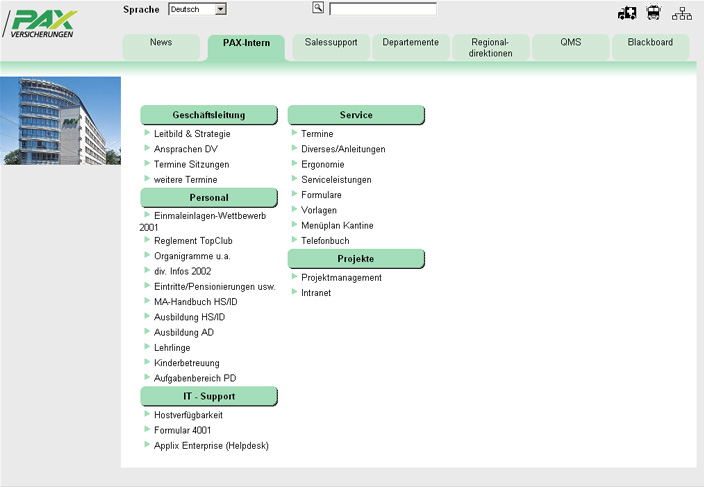Open the Ausbildung AD link
This screenshot has height=487, width=704.
tap(184, 332)
